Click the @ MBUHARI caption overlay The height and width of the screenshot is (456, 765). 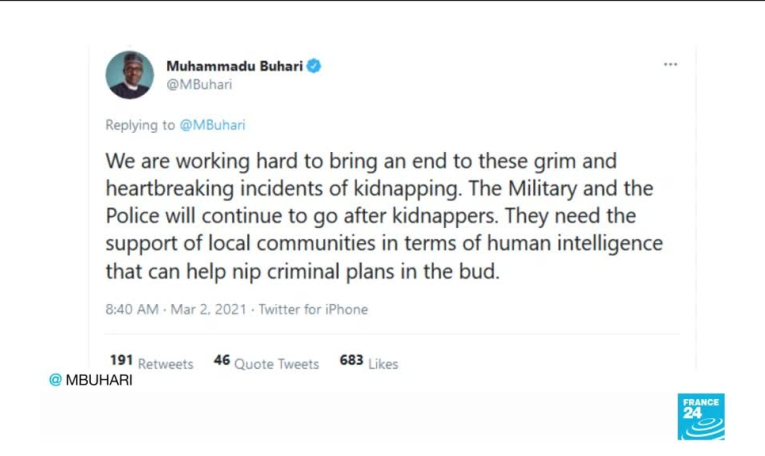[x=91, y=380]
